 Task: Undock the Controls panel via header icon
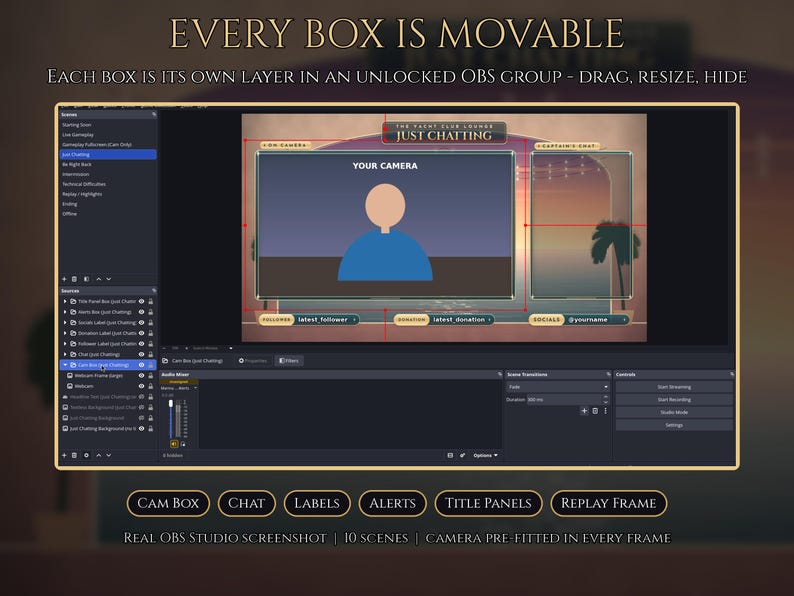pyautogui.click(x=732, y=374)
